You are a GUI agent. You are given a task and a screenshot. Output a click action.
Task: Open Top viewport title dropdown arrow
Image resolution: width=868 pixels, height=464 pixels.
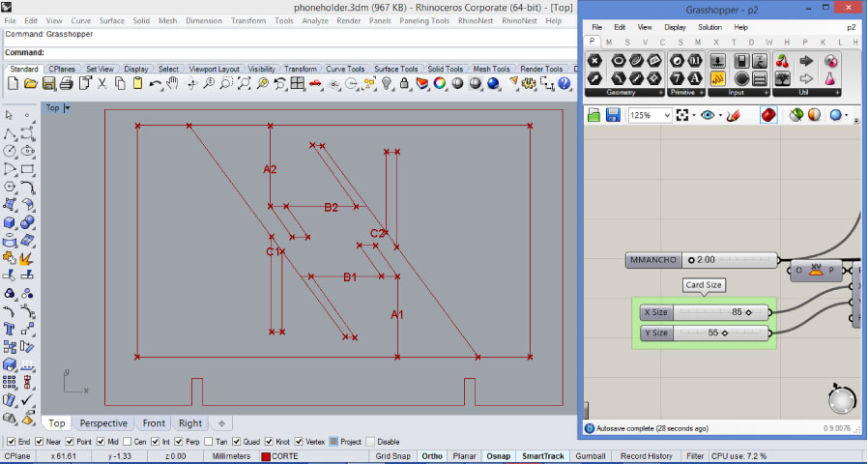point(67,108)
